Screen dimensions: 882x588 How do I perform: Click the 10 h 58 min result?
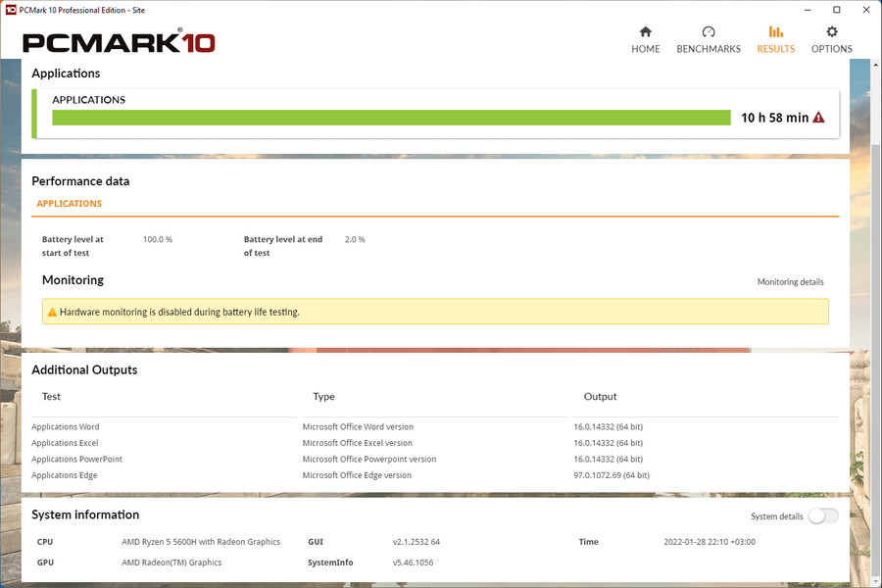pyautogui.click(x=774, y=118)
